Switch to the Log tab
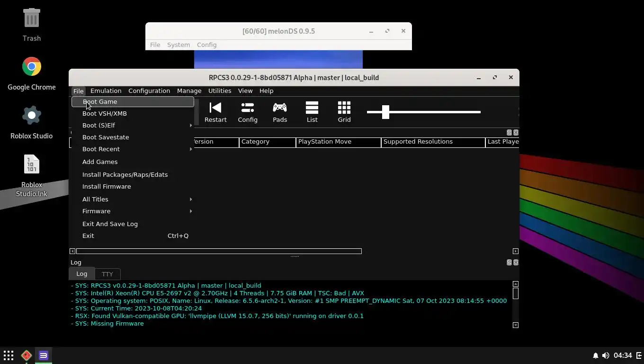 point(81,273)
